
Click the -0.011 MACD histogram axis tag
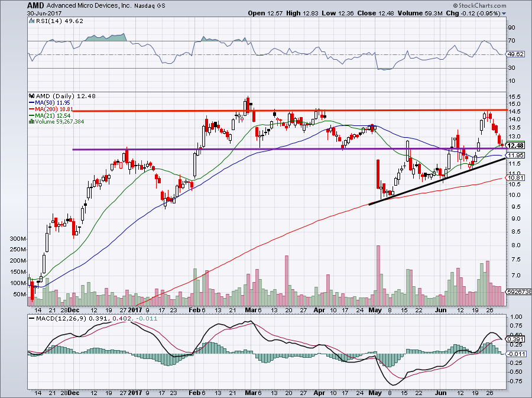coord(516,354)
